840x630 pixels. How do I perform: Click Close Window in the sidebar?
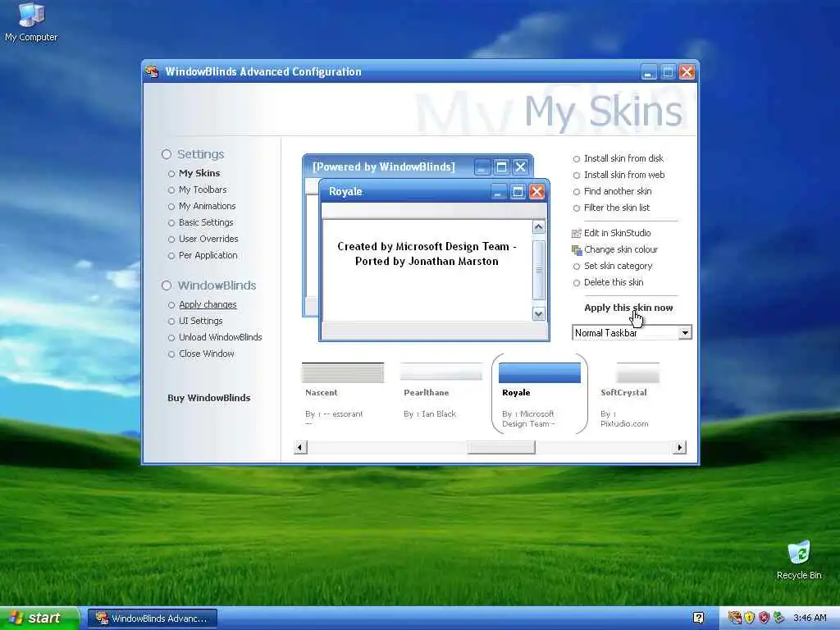click(x=206, y=354)
